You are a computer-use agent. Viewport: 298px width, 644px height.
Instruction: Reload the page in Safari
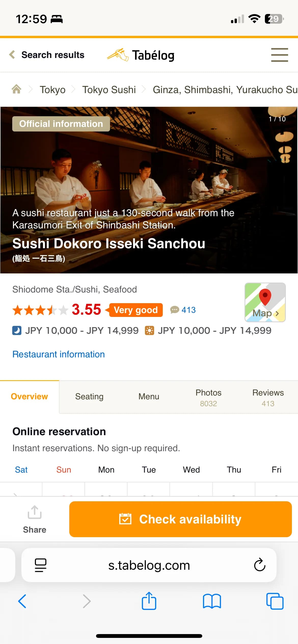click(260, 565)
